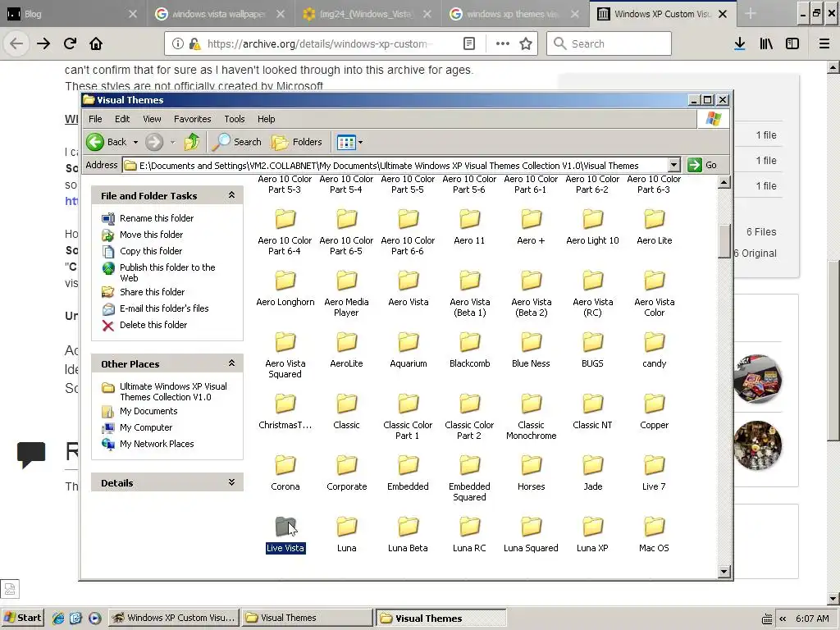840x630 pixels.
Task: Click Explorer scrollbar up arrow
Action: [x=724, y=183]
